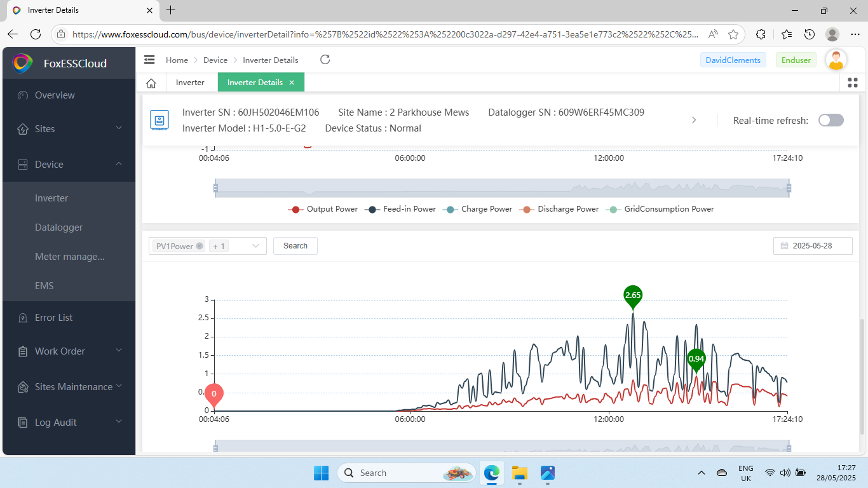Click the Error List sidebar icon
The image size is (868, 488).
[x=23, y=318]
